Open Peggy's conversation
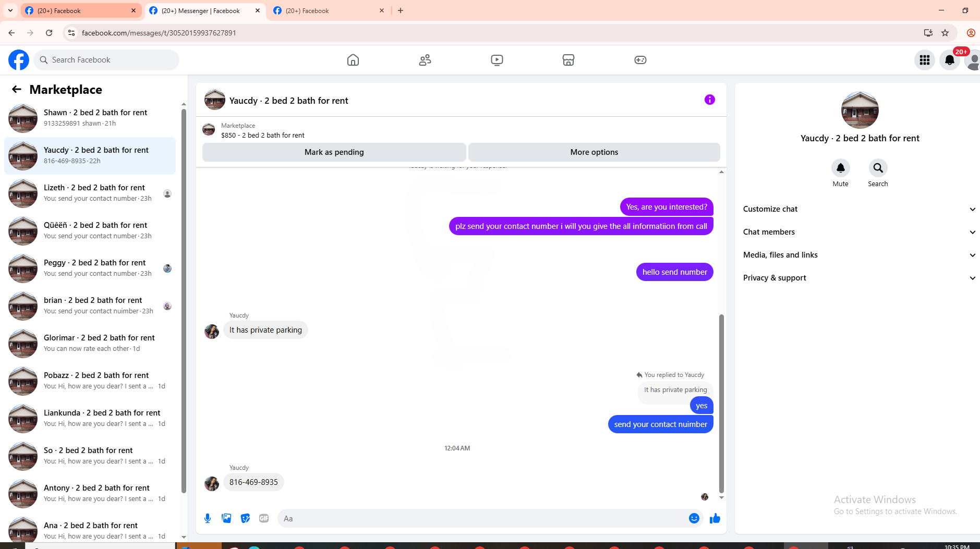This screenshot has width=980, height=549. [90, 269]
